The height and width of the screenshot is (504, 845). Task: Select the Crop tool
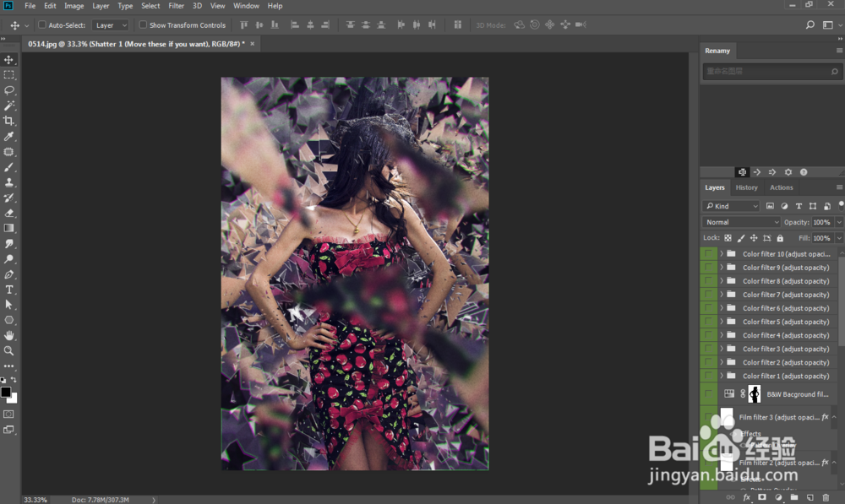pyautogui.click(x=9, y=121)
